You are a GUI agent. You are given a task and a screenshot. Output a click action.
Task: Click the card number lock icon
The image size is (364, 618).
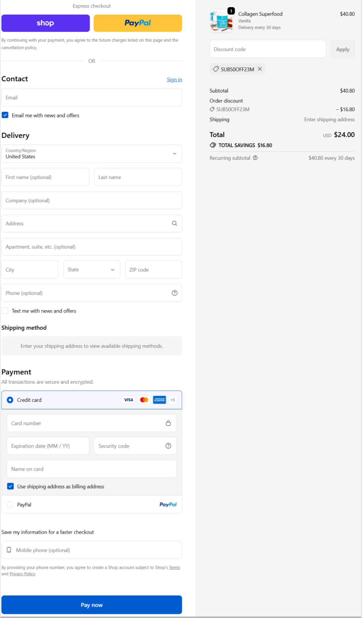pos(168,423)
